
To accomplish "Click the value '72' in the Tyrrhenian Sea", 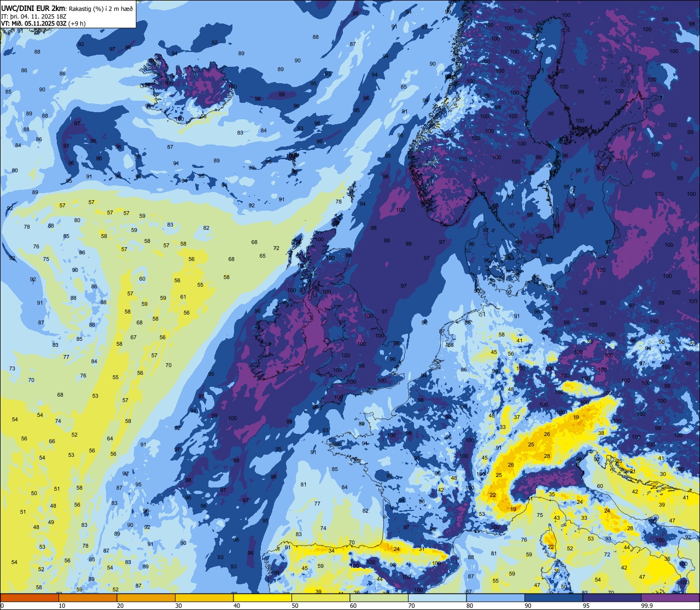I will click(606, 554).
